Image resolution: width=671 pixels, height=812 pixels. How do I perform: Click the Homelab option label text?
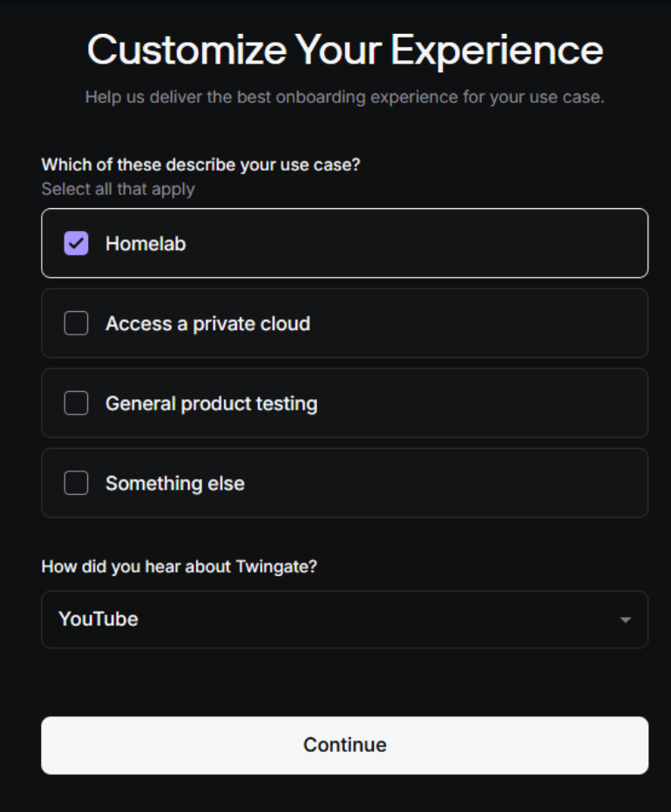coord(146,244)
